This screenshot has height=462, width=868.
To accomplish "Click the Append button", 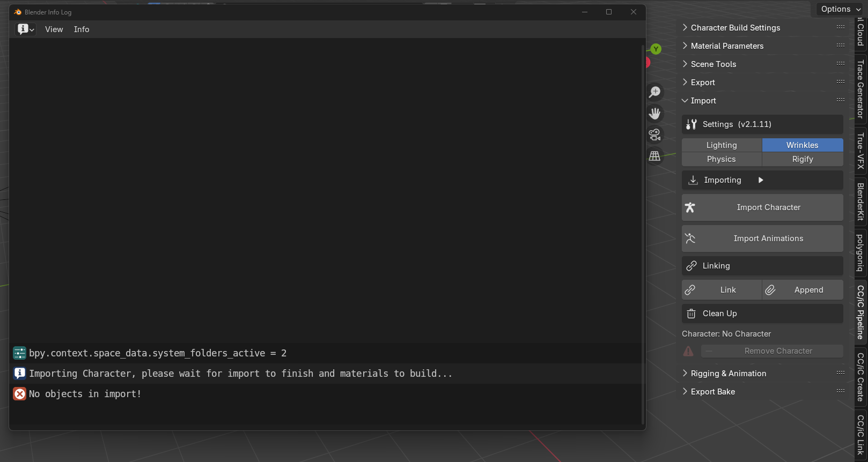I will click(803, 290).
